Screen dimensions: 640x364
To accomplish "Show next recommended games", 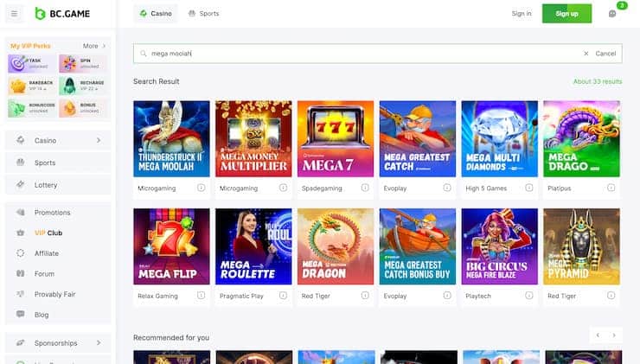I will tap(614, 335).
